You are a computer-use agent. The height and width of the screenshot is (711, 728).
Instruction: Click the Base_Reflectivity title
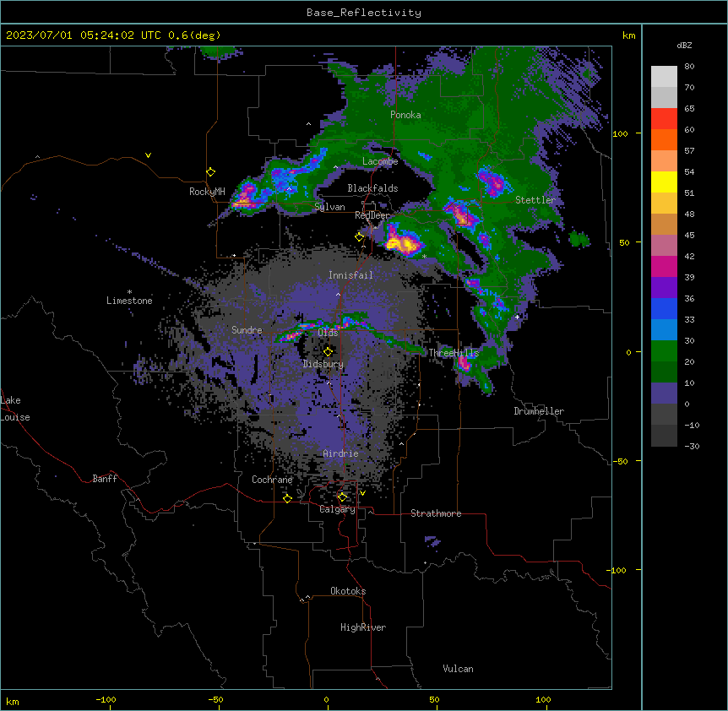pyautogui.click(x=364, y=13)
